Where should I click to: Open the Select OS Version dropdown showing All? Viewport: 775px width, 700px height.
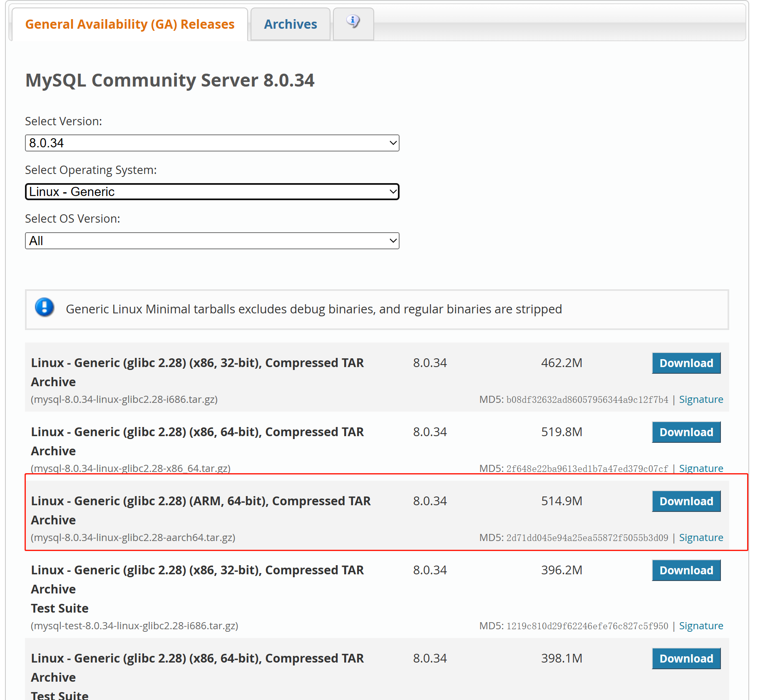[212, 241]
